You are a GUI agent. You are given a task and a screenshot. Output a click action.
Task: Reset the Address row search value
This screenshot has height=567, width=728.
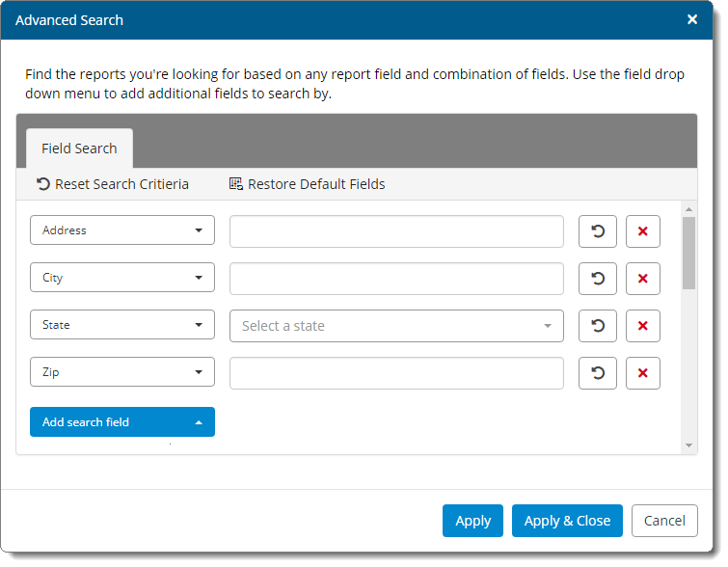click(597, 231)
